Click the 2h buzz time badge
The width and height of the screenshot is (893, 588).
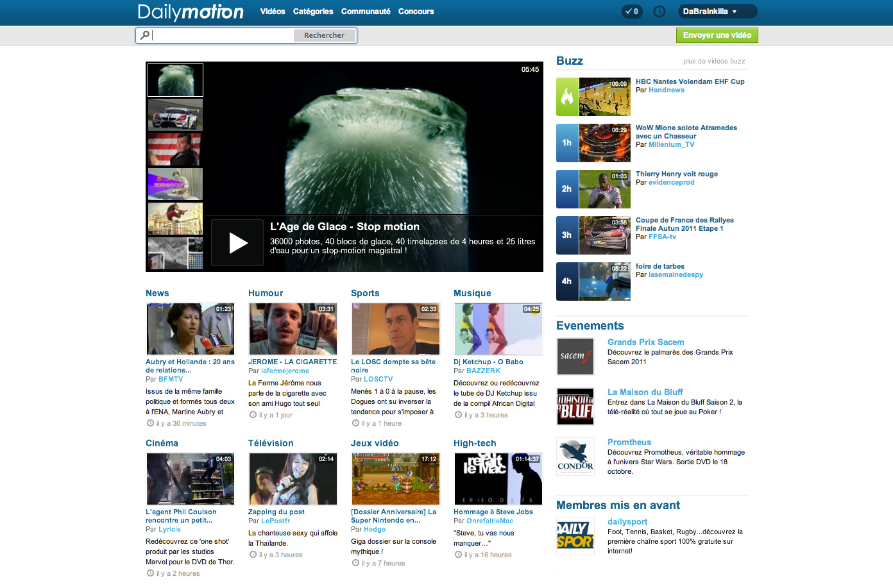(x=567, y=189)
